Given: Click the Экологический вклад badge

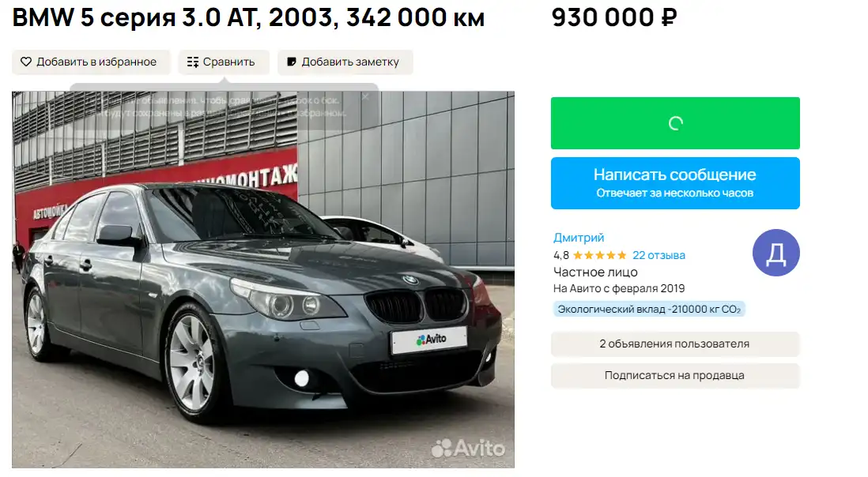Looking at the screenshot, I should pos(649,309).
